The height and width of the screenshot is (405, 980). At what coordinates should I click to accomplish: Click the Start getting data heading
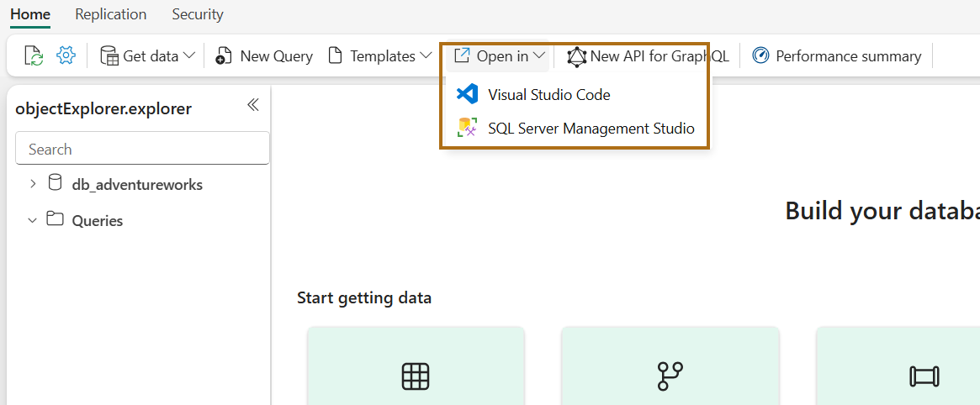364,297
